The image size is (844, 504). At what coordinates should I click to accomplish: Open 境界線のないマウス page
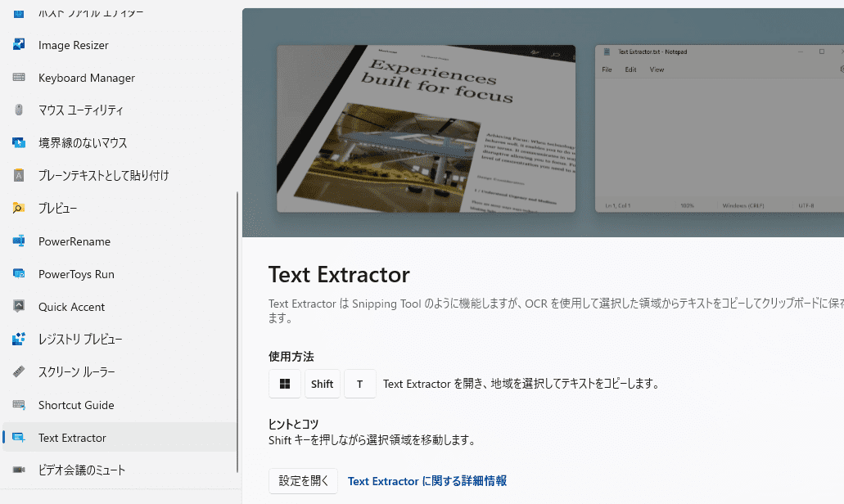pos(120,143)
